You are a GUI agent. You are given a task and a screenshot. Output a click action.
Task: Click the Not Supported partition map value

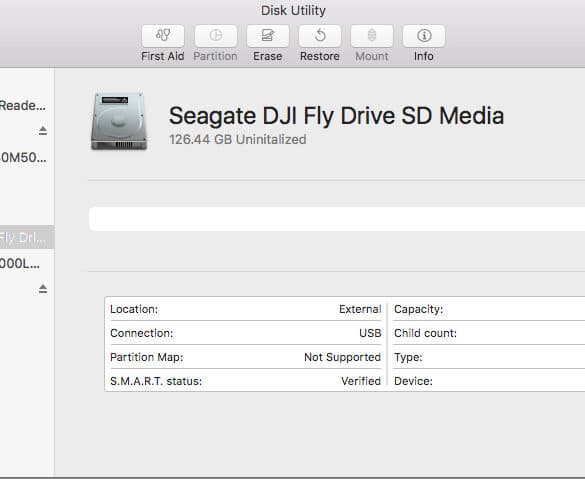click(342, 357)
